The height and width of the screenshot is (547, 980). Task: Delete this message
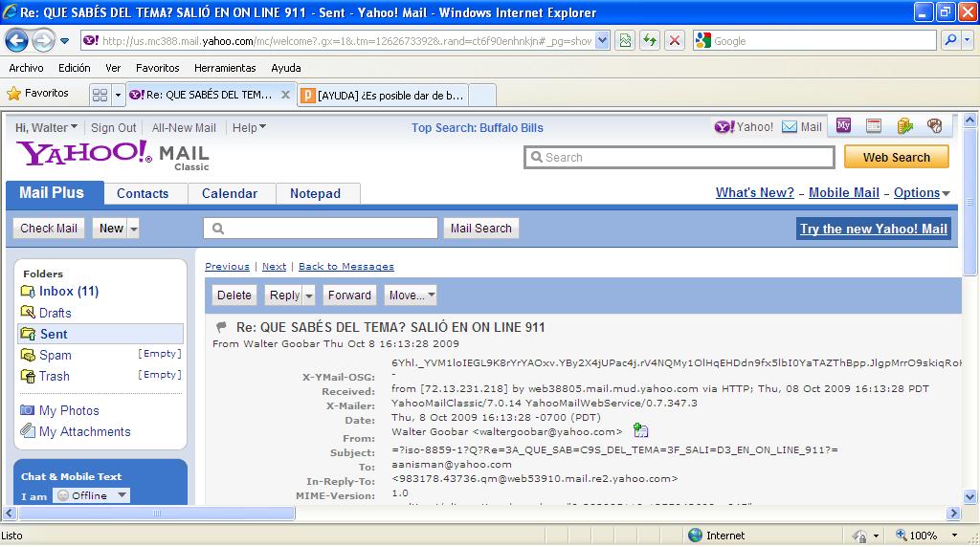coord(234,295)
